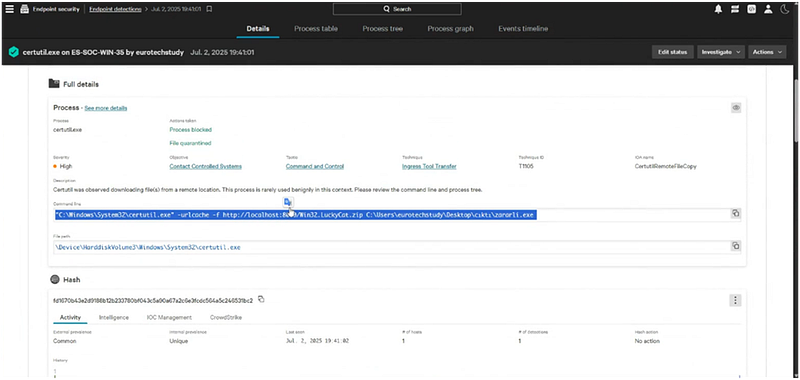The width and height of the screenshot is (800, 380).
Task: Select the hash Intelligence tab
Action: coord(114,317)
